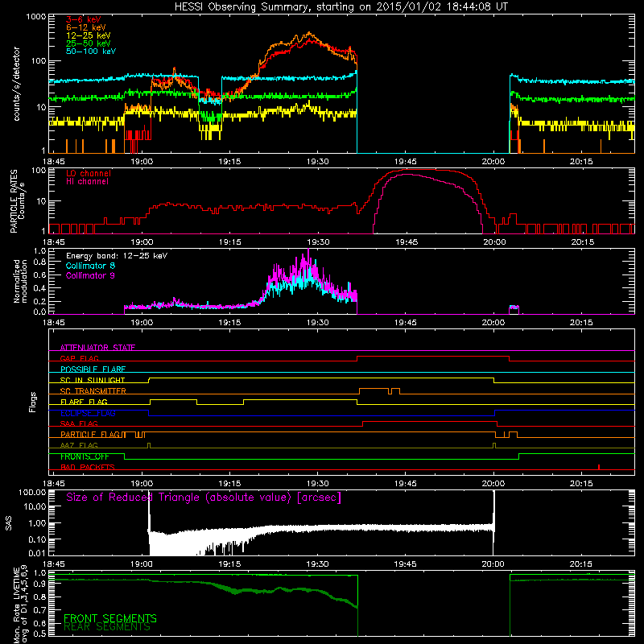Click the FLARE FLAG label

[x=84, y=402]
